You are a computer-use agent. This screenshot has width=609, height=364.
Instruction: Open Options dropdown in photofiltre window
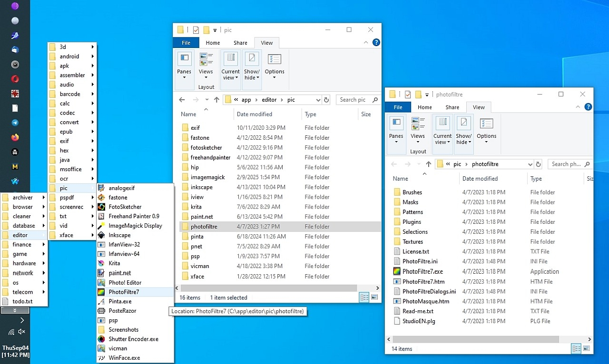click(486, 130)
